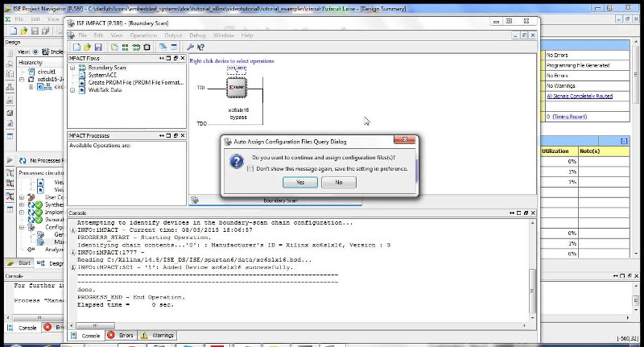The width and height of the screenshot is (644, 347).
Task: Switch to the Warnings tab in console
Action: point(158,336)
